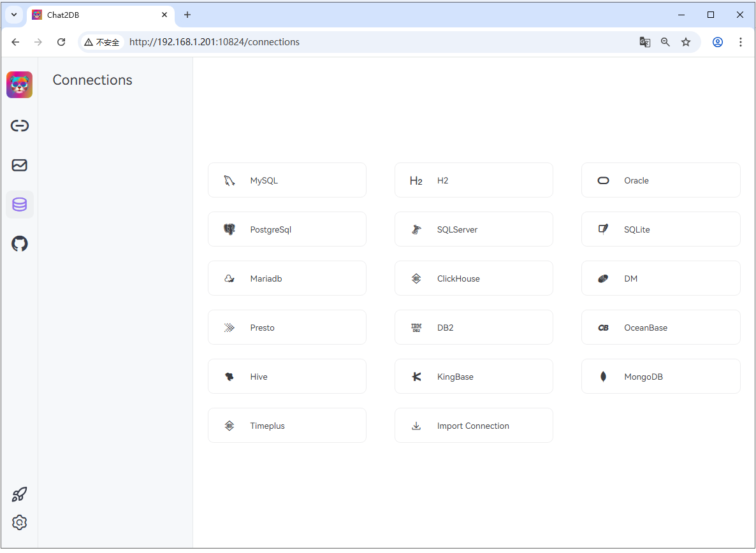The height and width of the screenshot is (553, 756).
Task: Choose the OceanBase connection card
Action: (x=660, y=327)
